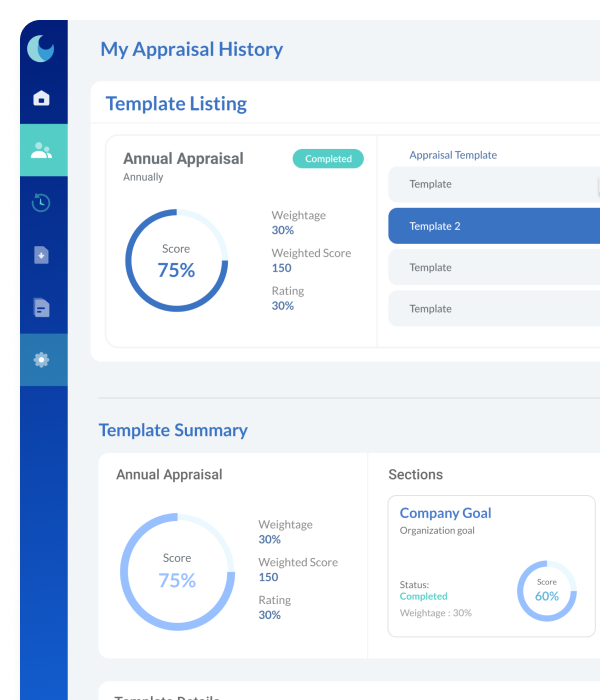Click the My Appraisal History heading
600x700 pixels.
click(191, 49)
